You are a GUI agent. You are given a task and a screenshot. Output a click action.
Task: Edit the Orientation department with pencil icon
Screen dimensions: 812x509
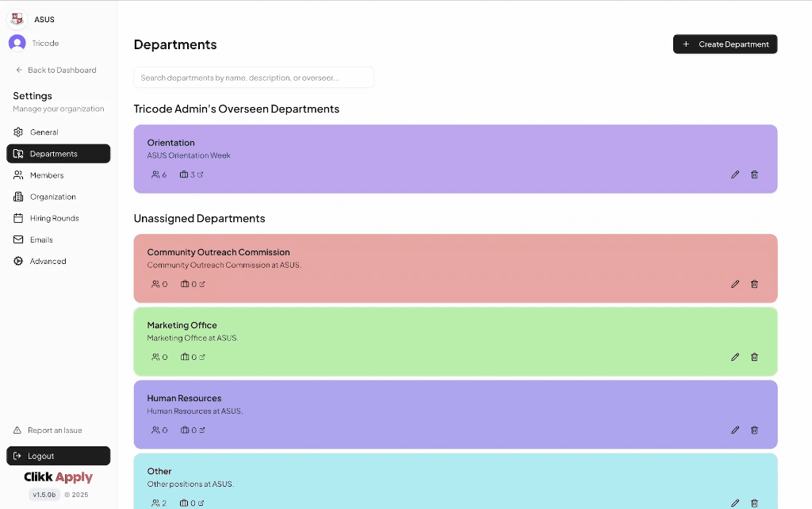(734, 174)
